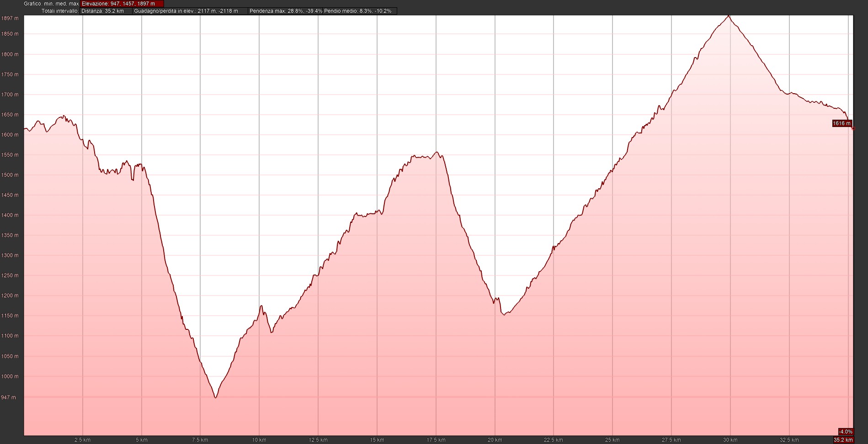Click the Grafico: min, med, max label

coord(51,4)
